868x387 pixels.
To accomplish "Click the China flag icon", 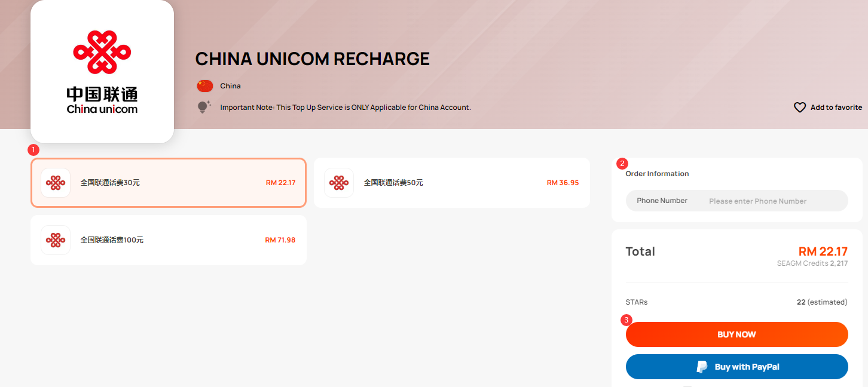I will [205, 86].
